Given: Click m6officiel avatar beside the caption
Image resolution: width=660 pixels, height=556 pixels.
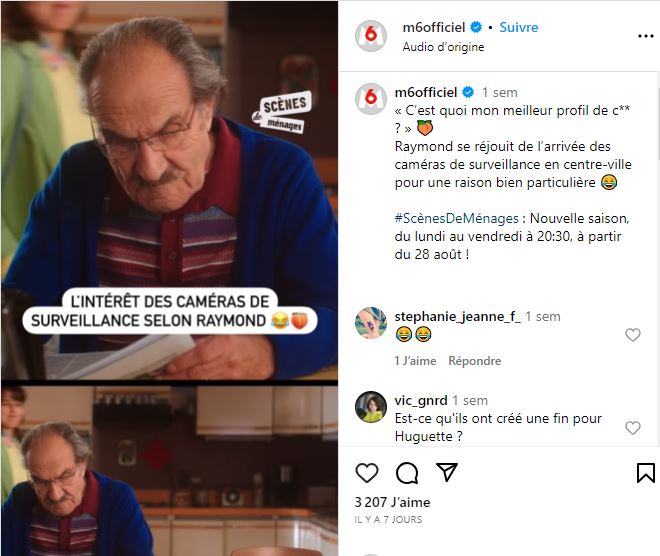Looking at the screenshot, I should [370, 99].
